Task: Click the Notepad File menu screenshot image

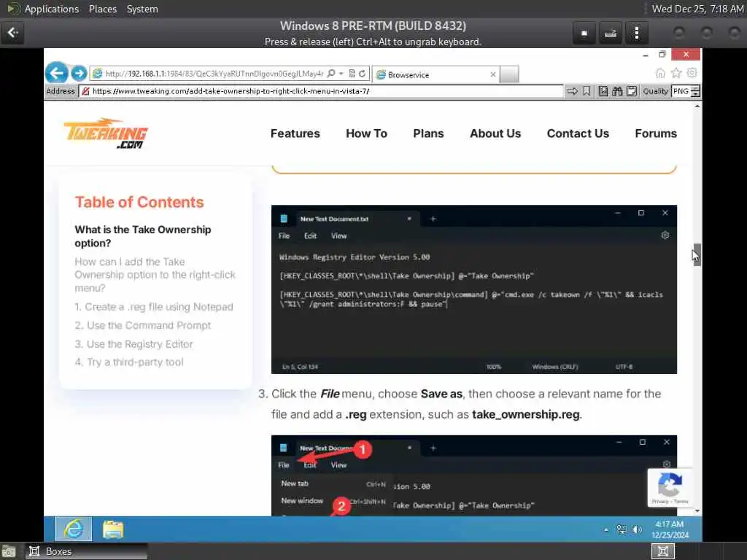Action: [474, 475]
